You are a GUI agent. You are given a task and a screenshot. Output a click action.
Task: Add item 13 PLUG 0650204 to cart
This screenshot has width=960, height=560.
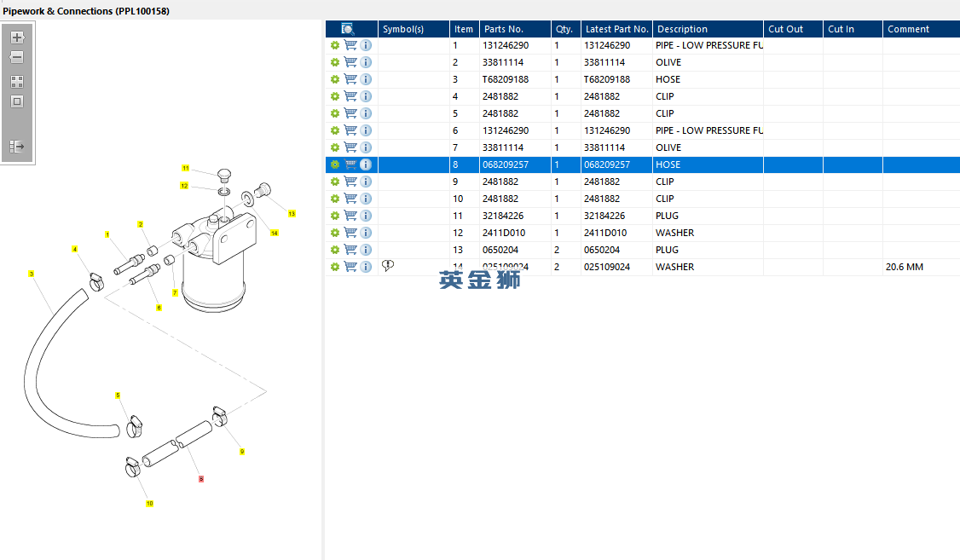coord(350,249)
